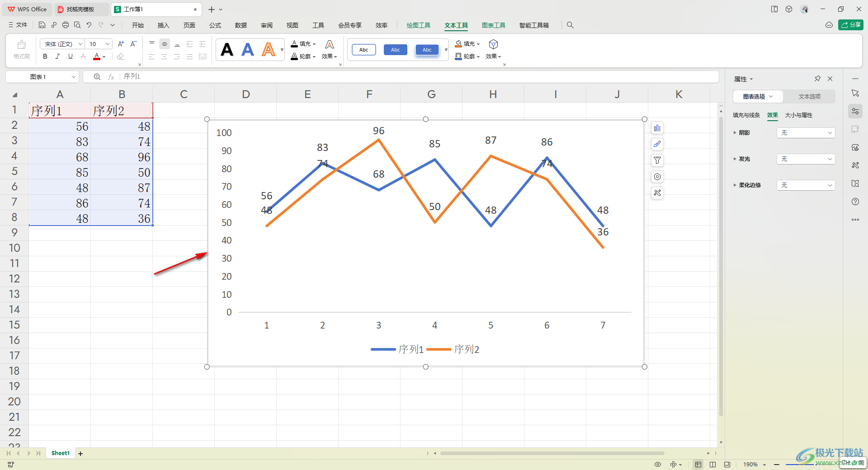
Task: Increase indent in the alignment group
Action: tap(203, 44)
